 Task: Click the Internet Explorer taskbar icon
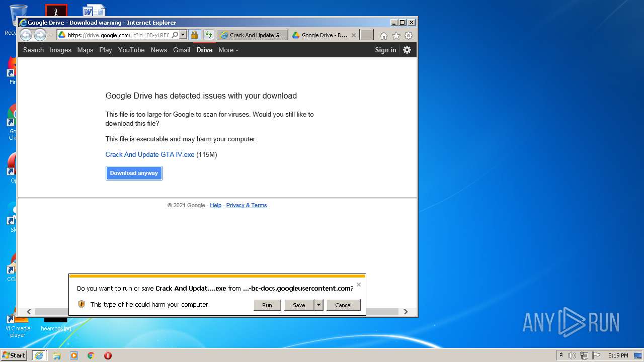tap(39, 355)
